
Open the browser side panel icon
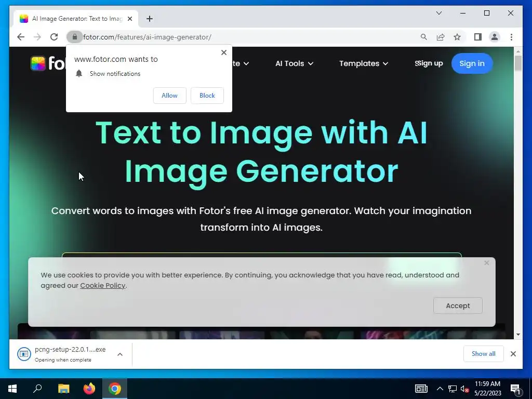point(478,37)
